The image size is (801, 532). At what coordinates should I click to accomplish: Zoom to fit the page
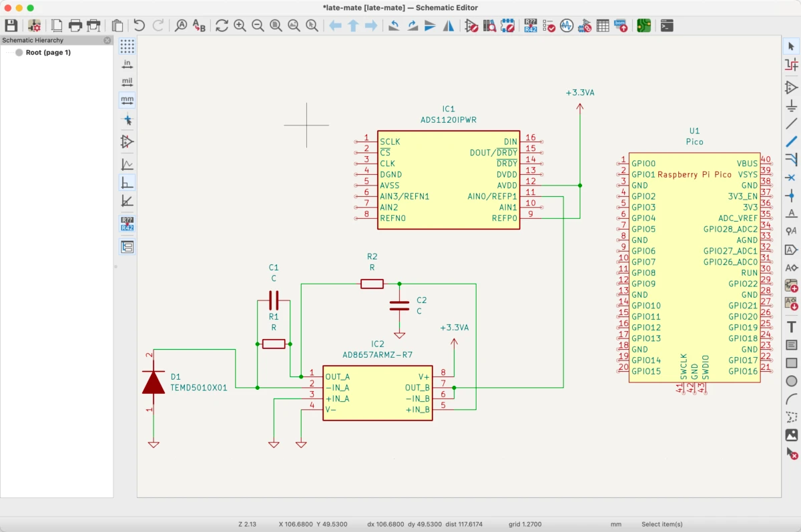point(276,25)
